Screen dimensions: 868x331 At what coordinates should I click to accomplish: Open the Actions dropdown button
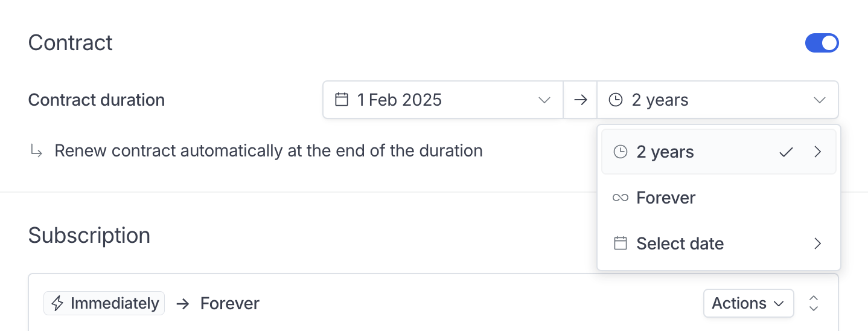tap(748, 303)
